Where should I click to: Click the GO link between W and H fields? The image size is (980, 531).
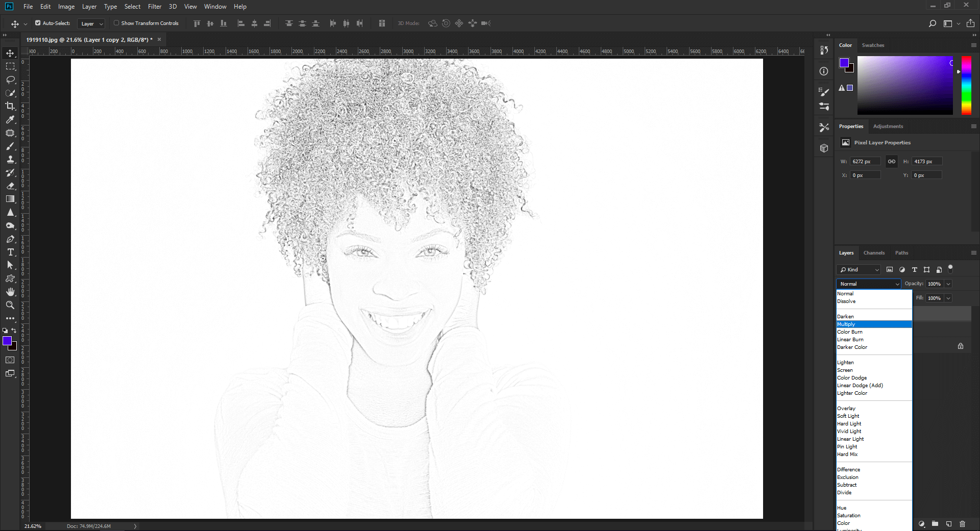[891, 161]
